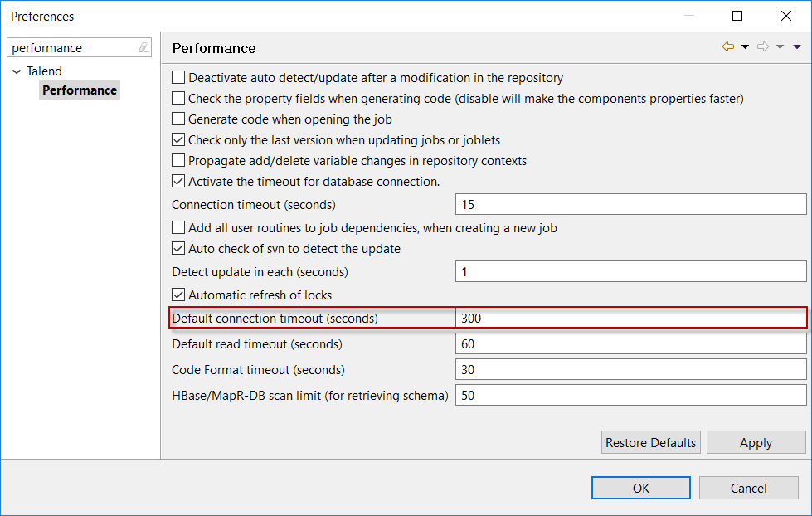Image resolution: width=812 pixels, height=516 pixels.
Task: Disable the timeout for database connection
Action: point(178,181)
